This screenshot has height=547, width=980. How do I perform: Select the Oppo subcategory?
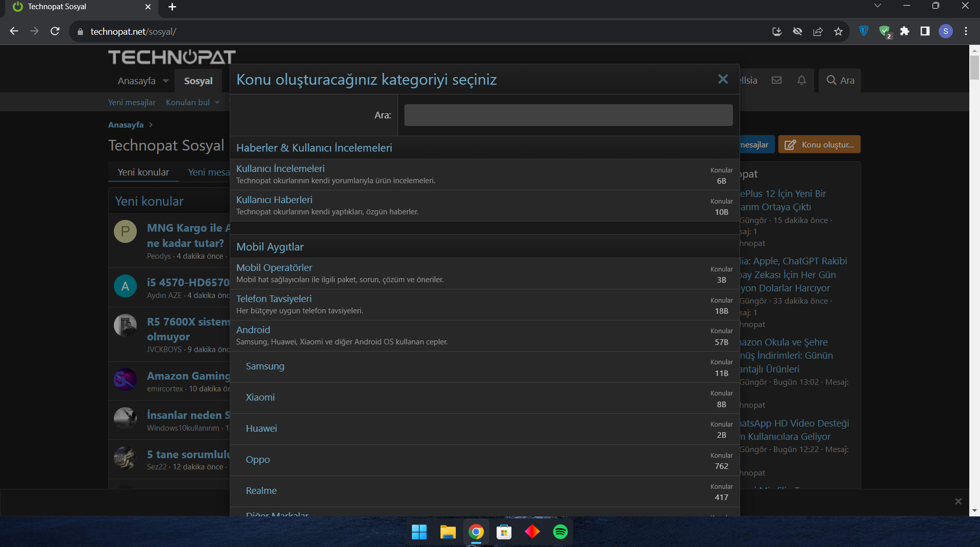coord(258,459)
